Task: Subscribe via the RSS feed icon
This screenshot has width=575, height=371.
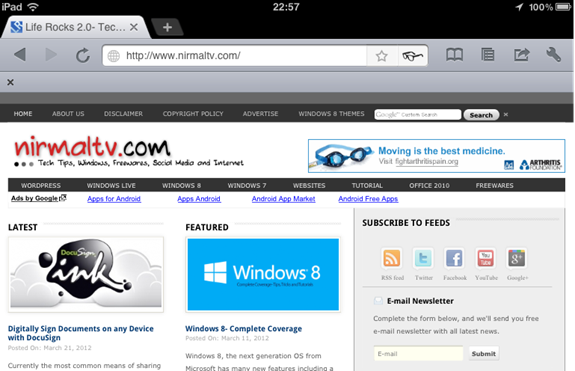Action: tap(392, 258)
